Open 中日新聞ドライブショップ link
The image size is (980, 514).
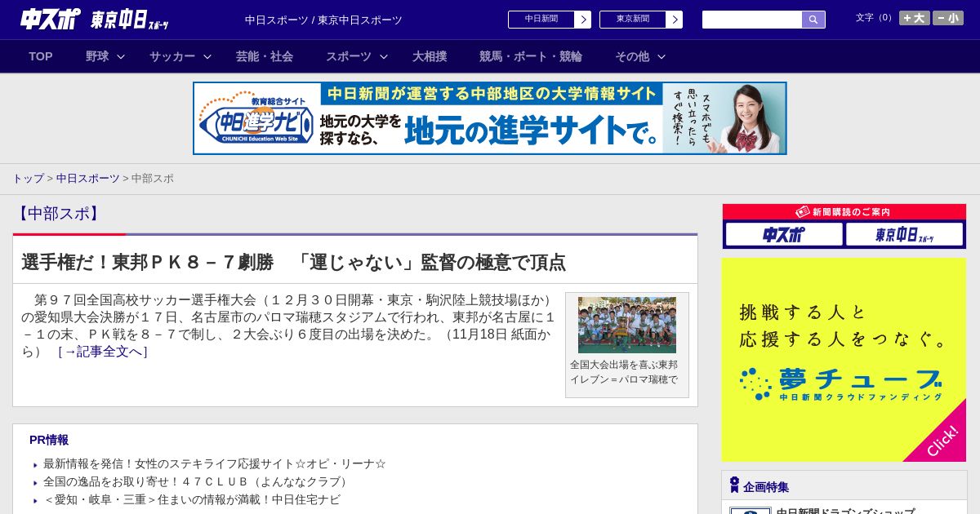845,510
